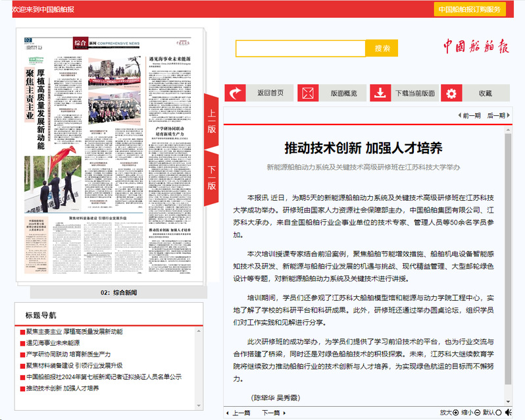
Task: Switch to next page with 下一版 tab
Action: click(x=211, y=178)
